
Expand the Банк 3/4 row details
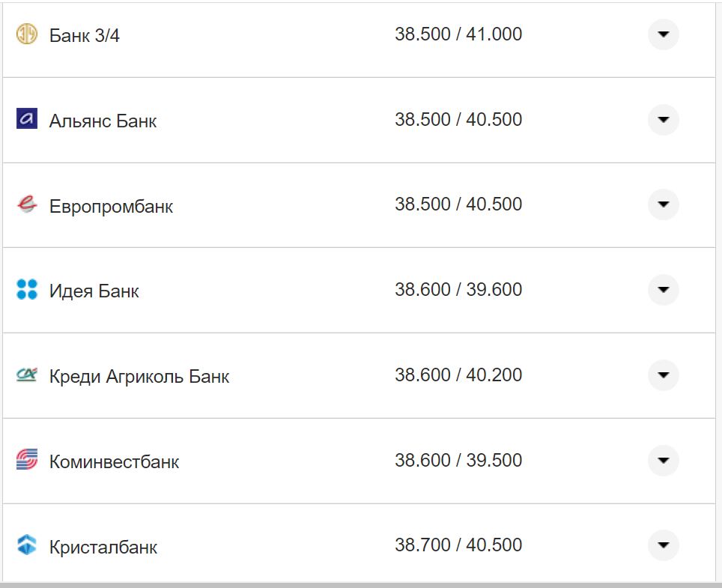663,34
